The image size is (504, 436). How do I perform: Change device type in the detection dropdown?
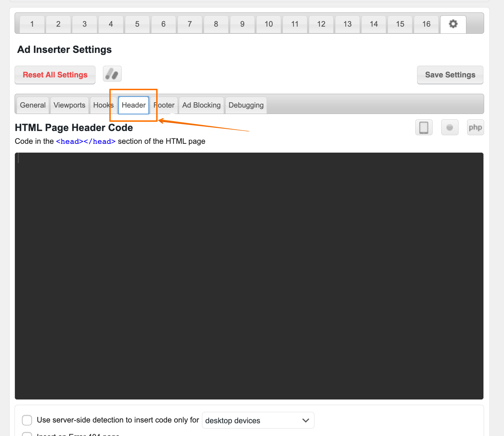tap(258, 420)
